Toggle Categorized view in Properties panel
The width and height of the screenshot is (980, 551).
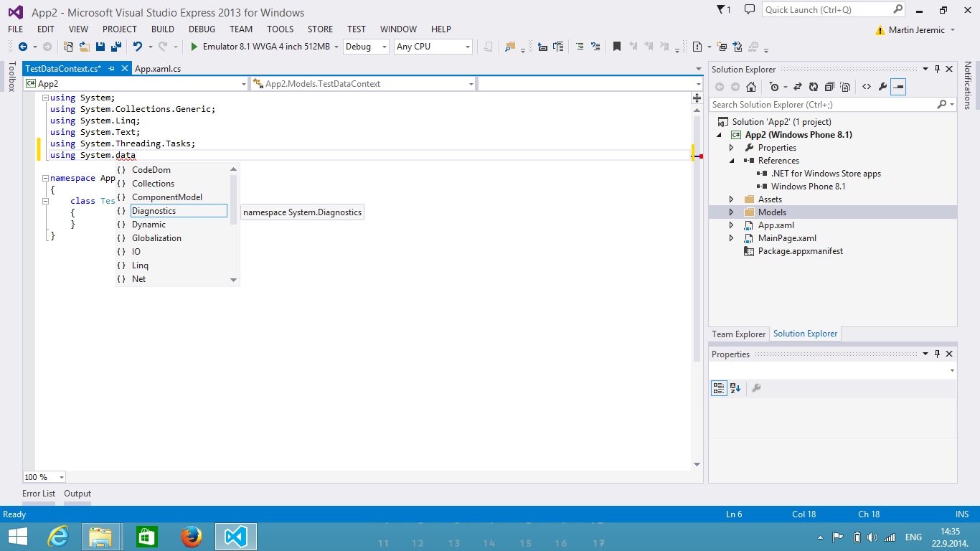[x=719, y=388]
